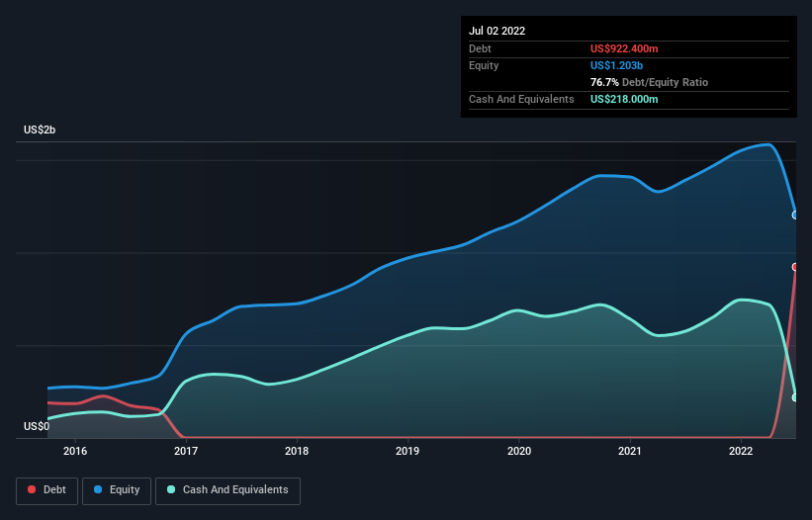
Task: Click the Equity row label in tooltip
Action: (484, 65)
